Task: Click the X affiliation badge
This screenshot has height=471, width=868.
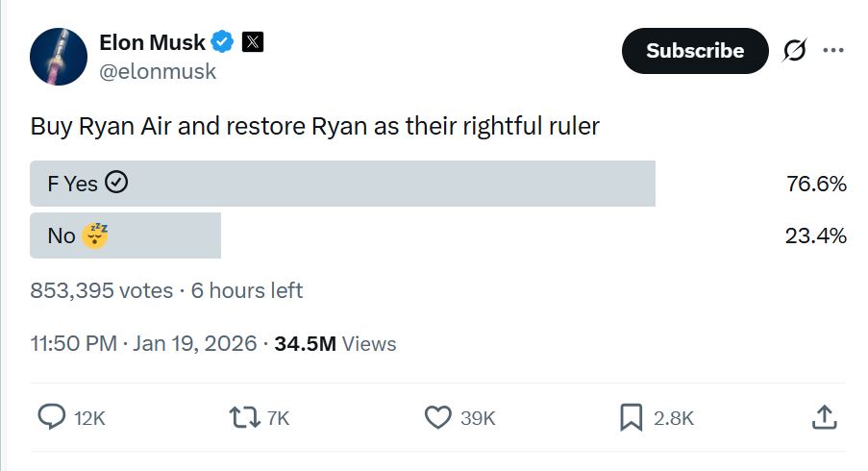Action: (x=252, y=42)
